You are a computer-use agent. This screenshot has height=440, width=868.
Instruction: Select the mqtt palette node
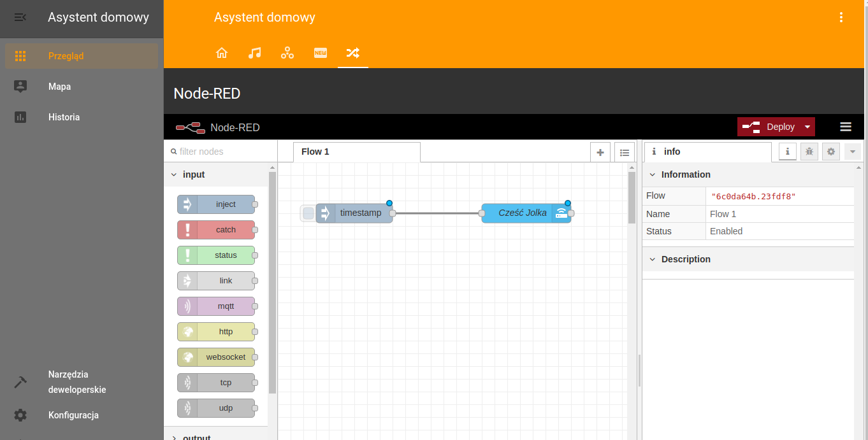click(x=216, y=306)
